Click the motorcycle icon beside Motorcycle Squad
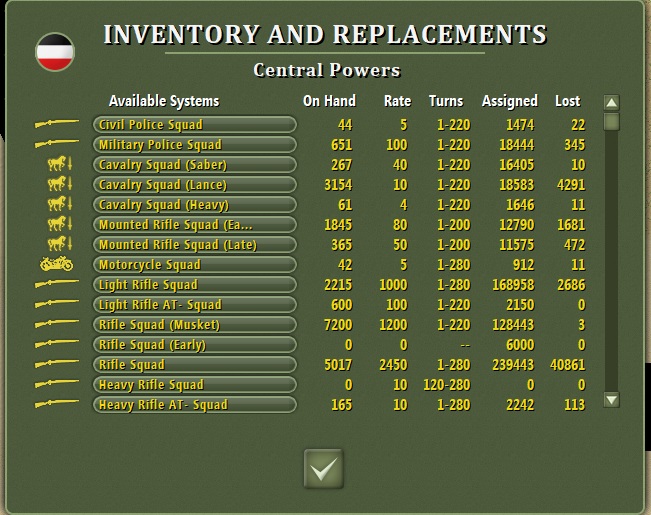This screenshot has width=651, height=515. point(56,264)
